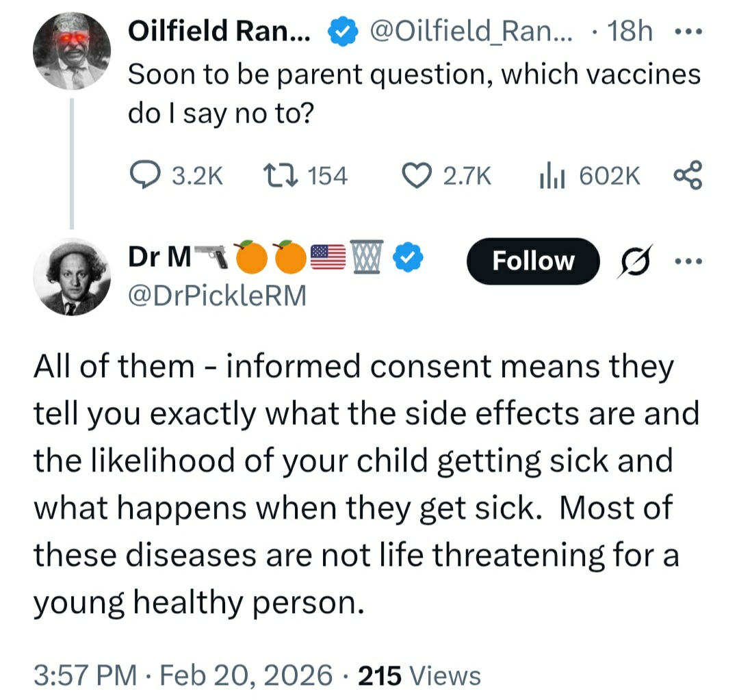The height and width of the screenshot is (700, 739).
Task: Open the 215 Views count
Action: click(x=420, y=675)
